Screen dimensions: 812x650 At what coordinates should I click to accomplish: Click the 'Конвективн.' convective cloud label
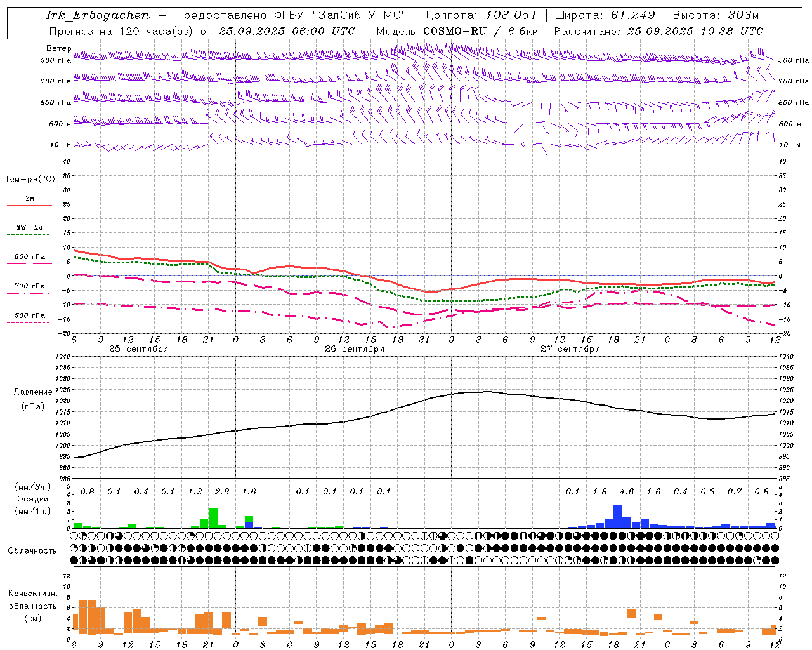[32, 594]
